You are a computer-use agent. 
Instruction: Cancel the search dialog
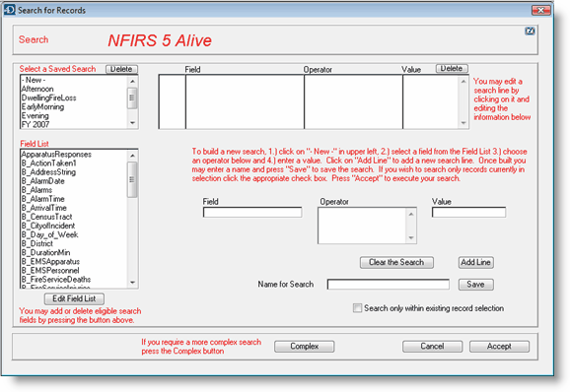(x=432, y=347)
